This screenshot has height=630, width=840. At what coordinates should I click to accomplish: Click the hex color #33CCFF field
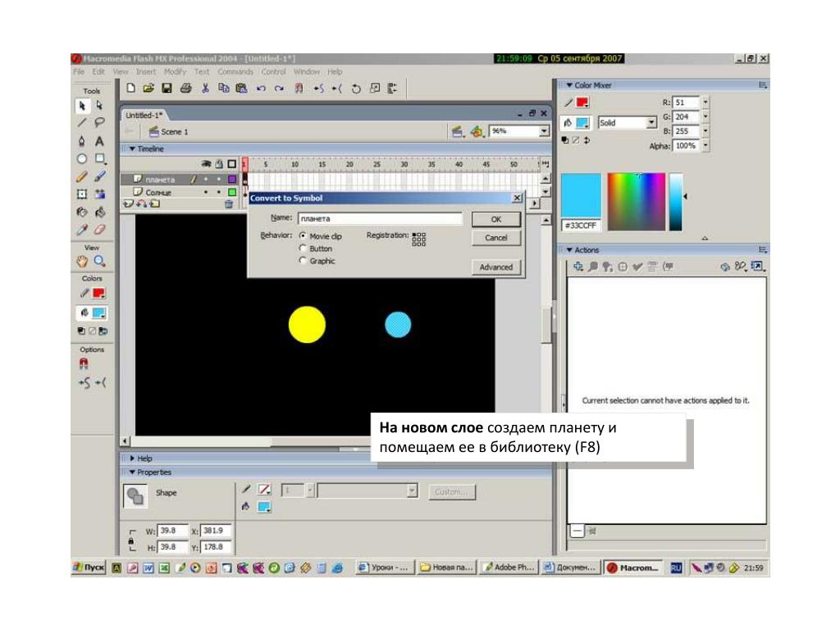(x=581, y=226)
